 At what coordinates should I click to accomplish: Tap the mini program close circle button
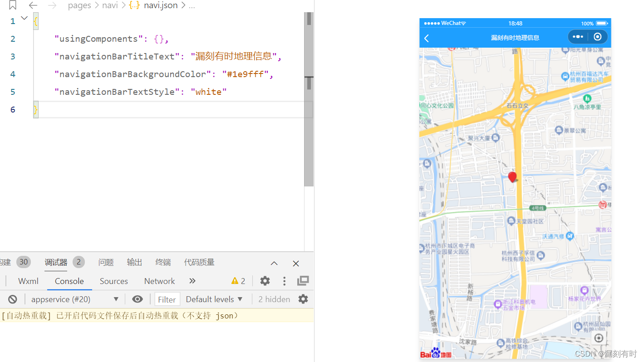[x=598, y=37]
